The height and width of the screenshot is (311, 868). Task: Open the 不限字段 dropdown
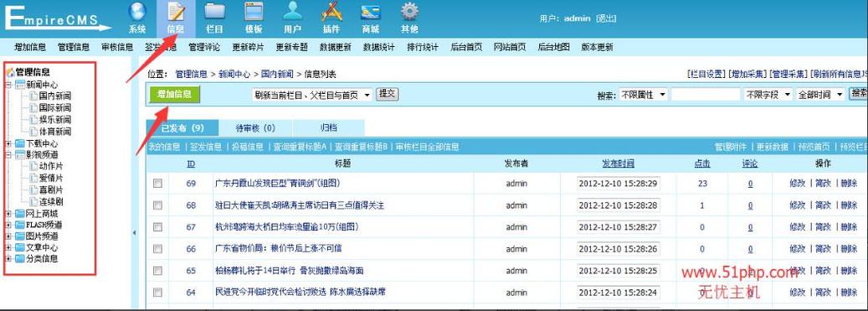[768, 95]
